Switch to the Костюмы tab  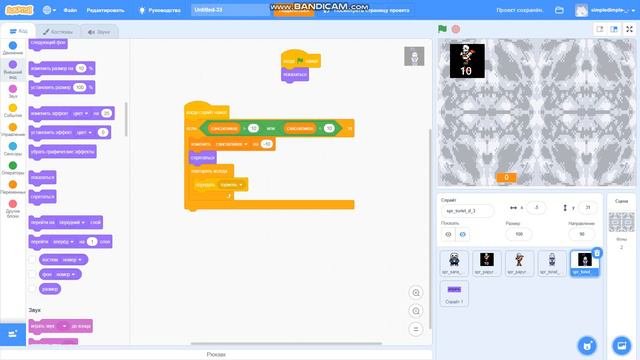tap(58, 32)
